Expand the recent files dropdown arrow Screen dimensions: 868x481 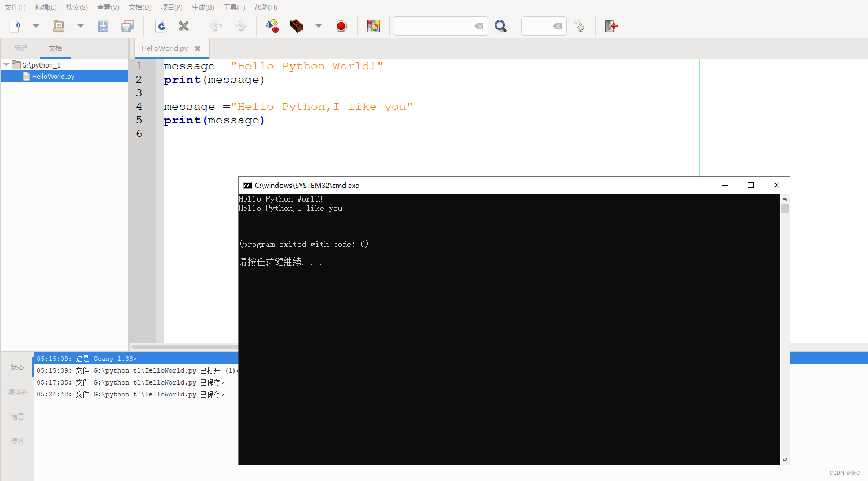[x=81, y=26]
